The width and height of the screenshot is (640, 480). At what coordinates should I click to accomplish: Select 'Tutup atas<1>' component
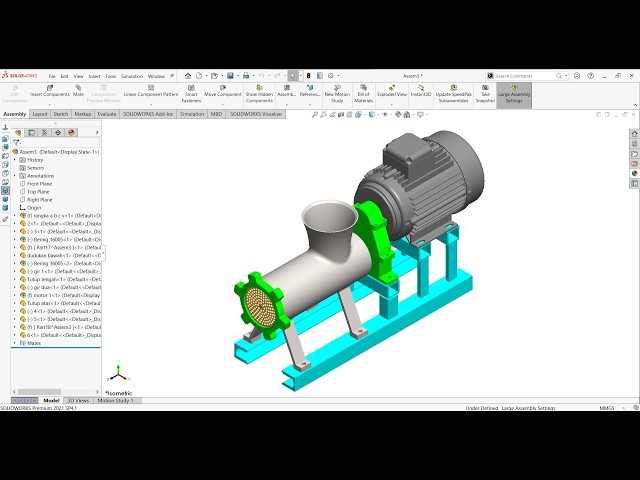pyautogui.click(x=60, y=303)
